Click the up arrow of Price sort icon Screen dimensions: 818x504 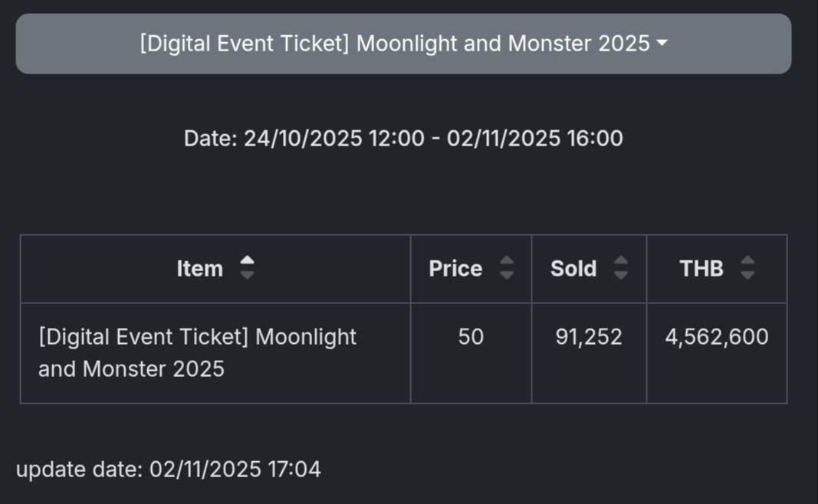click(507, 261)
